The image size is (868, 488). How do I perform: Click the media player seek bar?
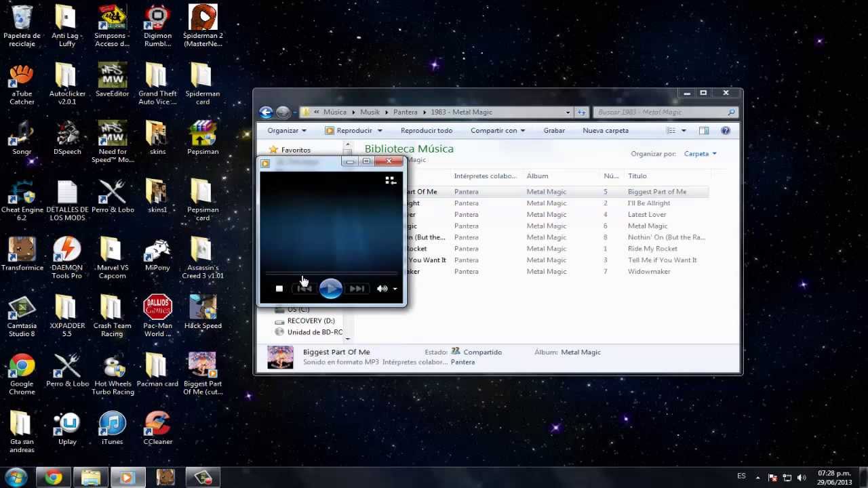pyautogui.click(x=331, y=273)
